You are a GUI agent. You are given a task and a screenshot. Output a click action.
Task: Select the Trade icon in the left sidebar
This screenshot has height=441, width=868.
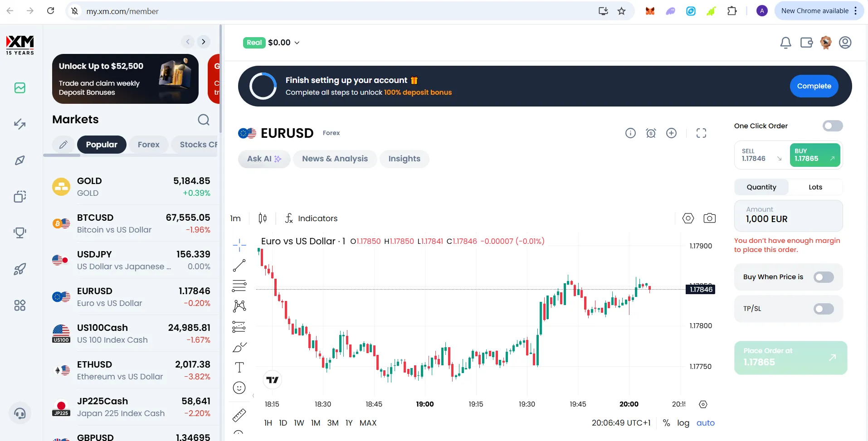pyautogui.click(x=20, y=124)
